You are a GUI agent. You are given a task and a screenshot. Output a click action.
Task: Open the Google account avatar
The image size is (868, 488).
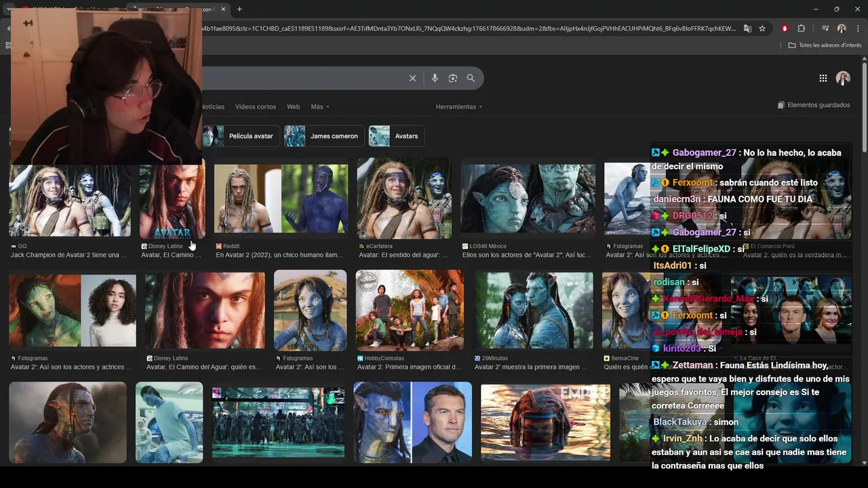[x=843, y=78]
